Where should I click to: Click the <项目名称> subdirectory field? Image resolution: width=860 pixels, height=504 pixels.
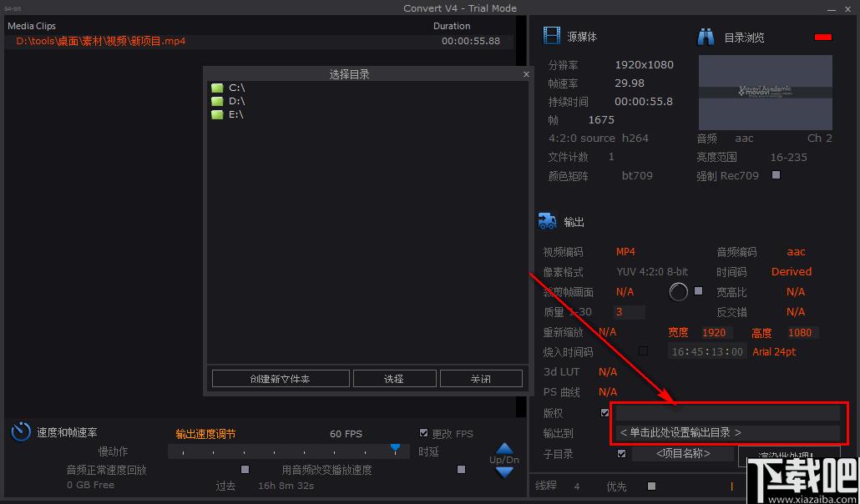pyautogui.click(x=683, y=454)
